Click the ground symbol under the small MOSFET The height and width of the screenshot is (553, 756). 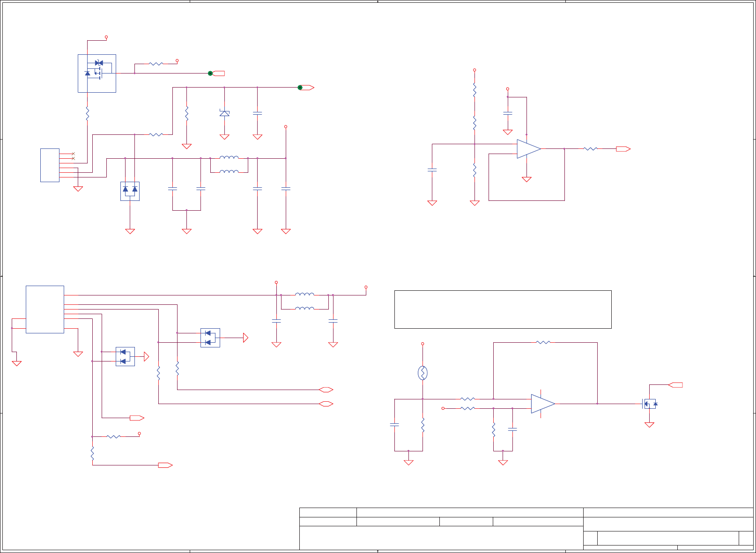pos(649,425)
